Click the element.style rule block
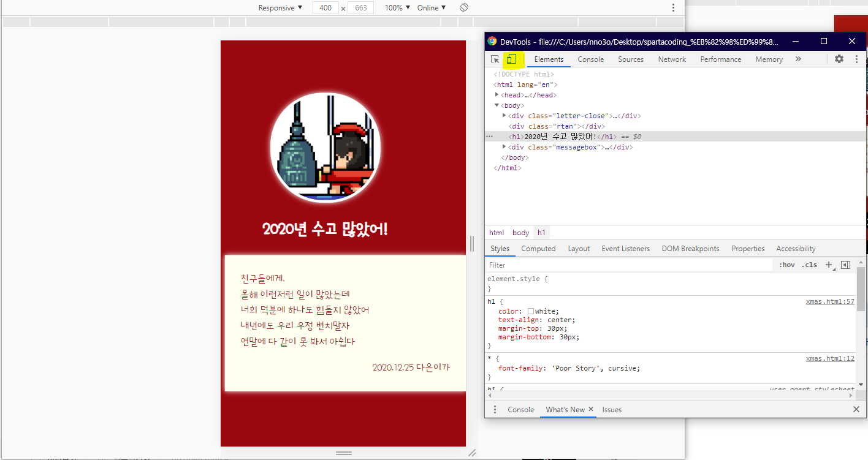Screen dimensions: 868x460 (x=671, y=284)
